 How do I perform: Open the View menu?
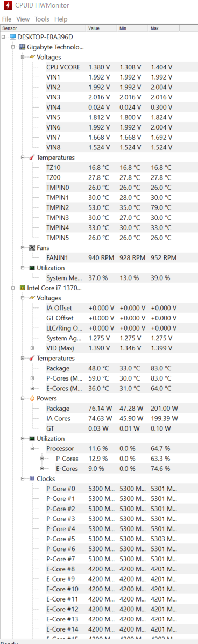coord(23,19)
